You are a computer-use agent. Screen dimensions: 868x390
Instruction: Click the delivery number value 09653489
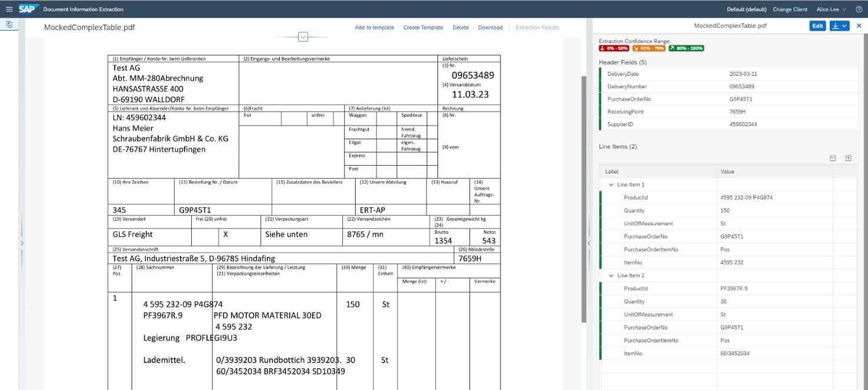click(x=742, y=86)
